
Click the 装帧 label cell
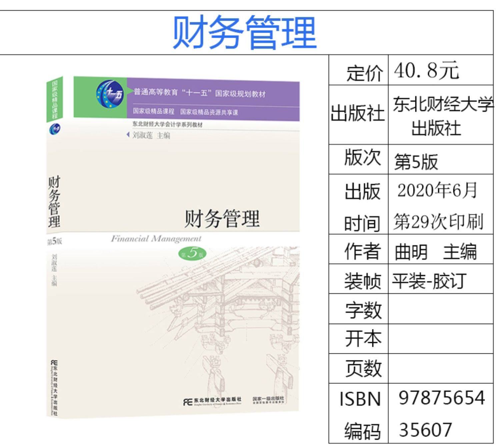point(359,279)
